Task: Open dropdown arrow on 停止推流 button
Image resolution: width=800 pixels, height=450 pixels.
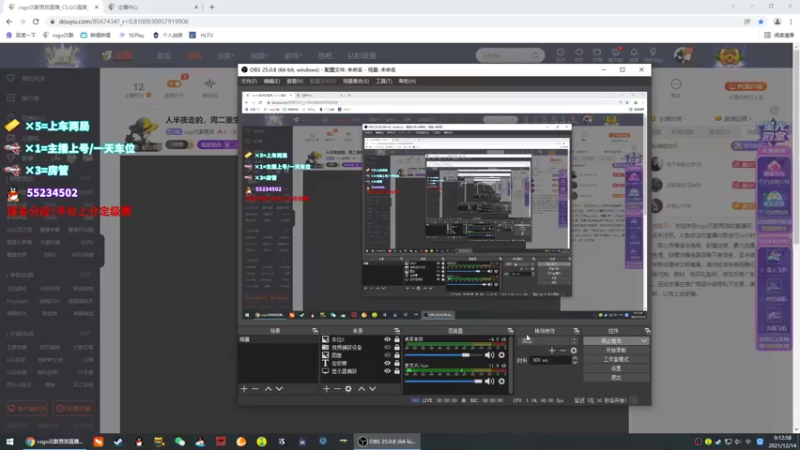Action: tap(644, 341)
